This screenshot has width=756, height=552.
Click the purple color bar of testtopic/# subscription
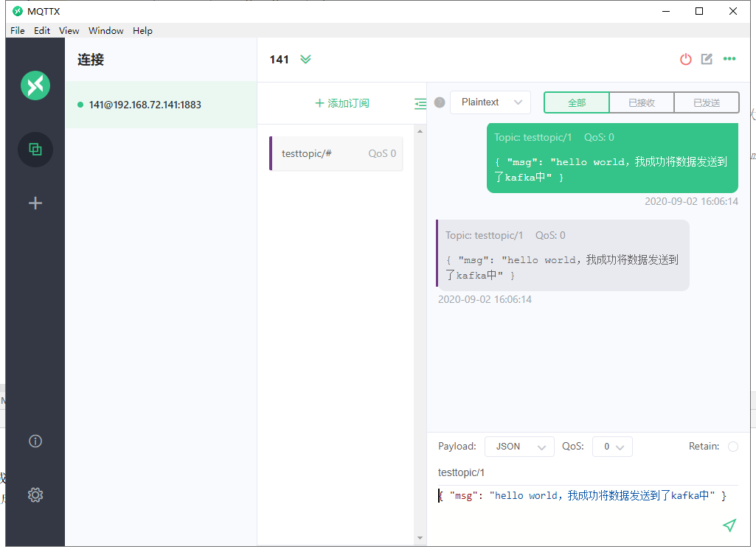tap(271, 153)
